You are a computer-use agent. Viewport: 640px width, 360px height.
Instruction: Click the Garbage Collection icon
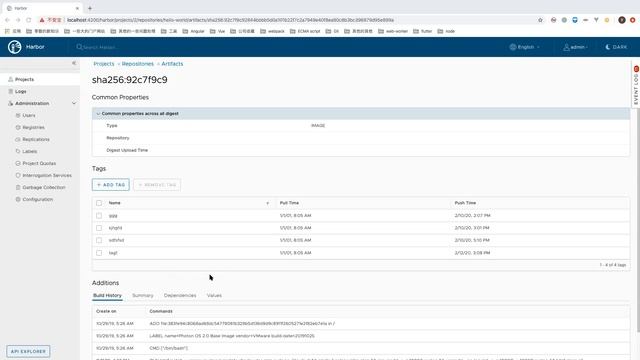click(18, 187)
